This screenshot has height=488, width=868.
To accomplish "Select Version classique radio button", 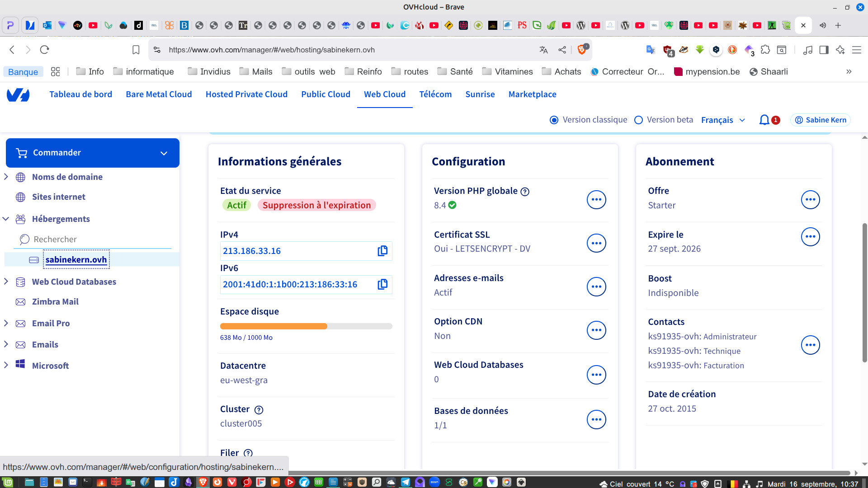I will click(x=554, y=120).
